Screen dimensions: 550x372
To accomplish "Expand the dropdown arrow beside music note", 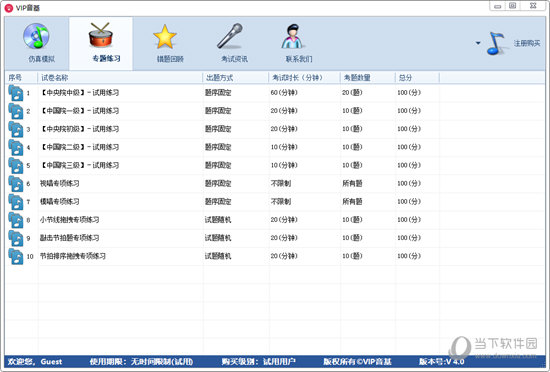I will click(x=478, y=43).
